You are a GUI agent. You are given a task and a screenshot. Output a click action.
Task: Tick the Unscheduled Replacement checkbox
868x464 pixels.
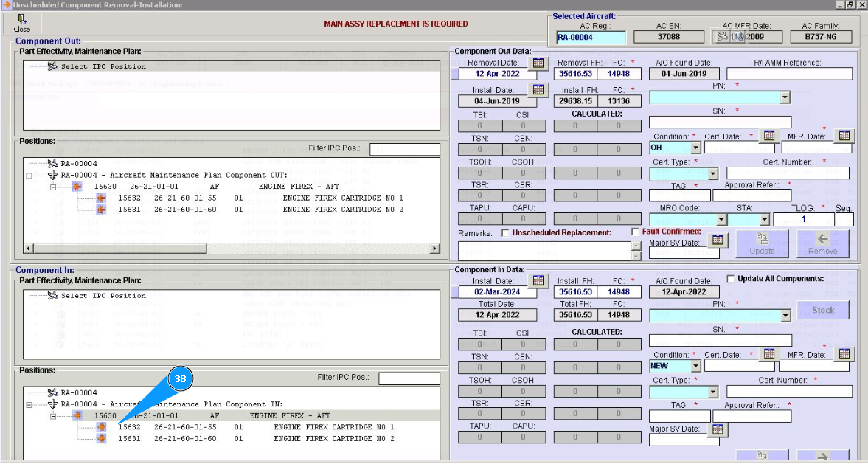tap(505, 233)
